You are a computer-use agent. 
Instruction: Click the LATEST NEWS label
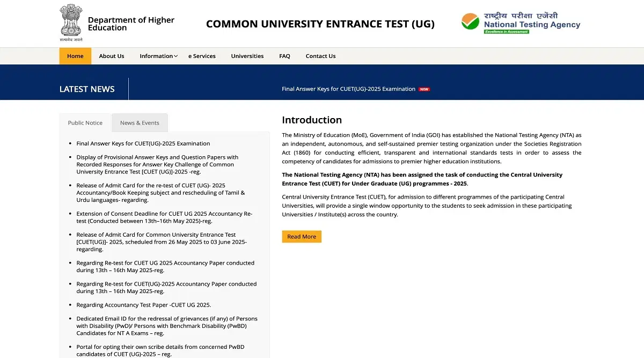pos(87,89)
